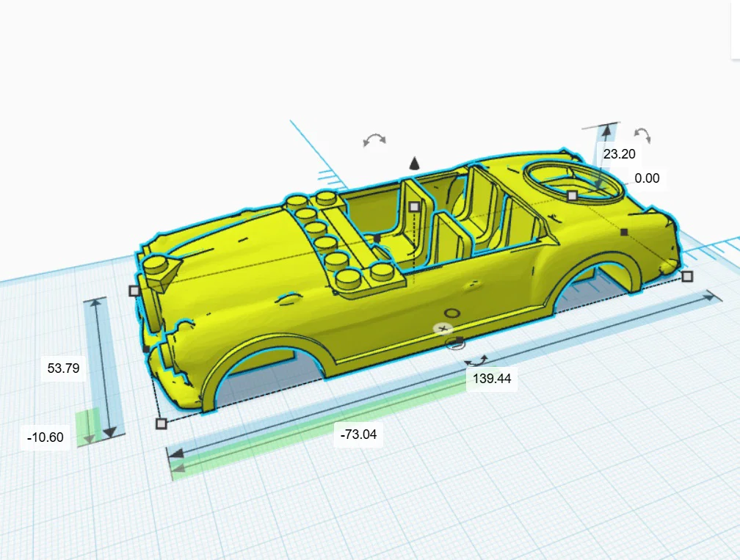Select the white handle atop the dotted vertical line
This screenshot has height=560, width=740.
click(414, 207)
